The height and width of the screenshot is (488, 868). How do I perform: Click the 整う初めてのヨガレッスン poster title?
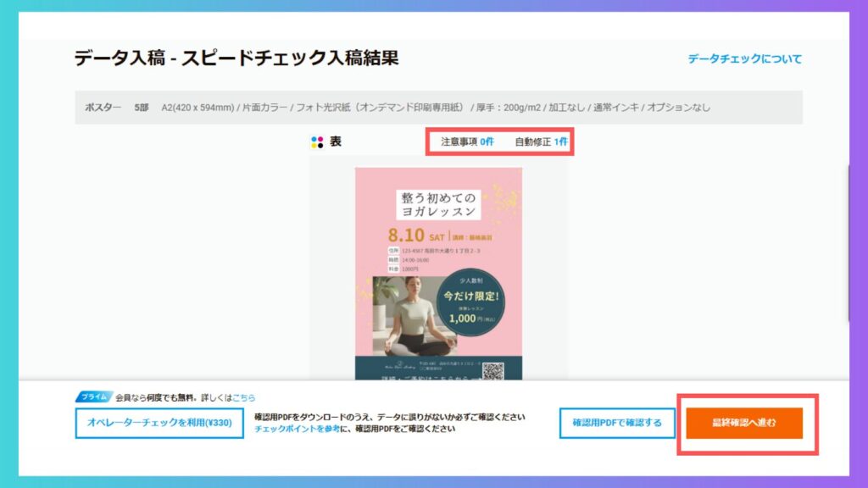click(x=438, y=205)
